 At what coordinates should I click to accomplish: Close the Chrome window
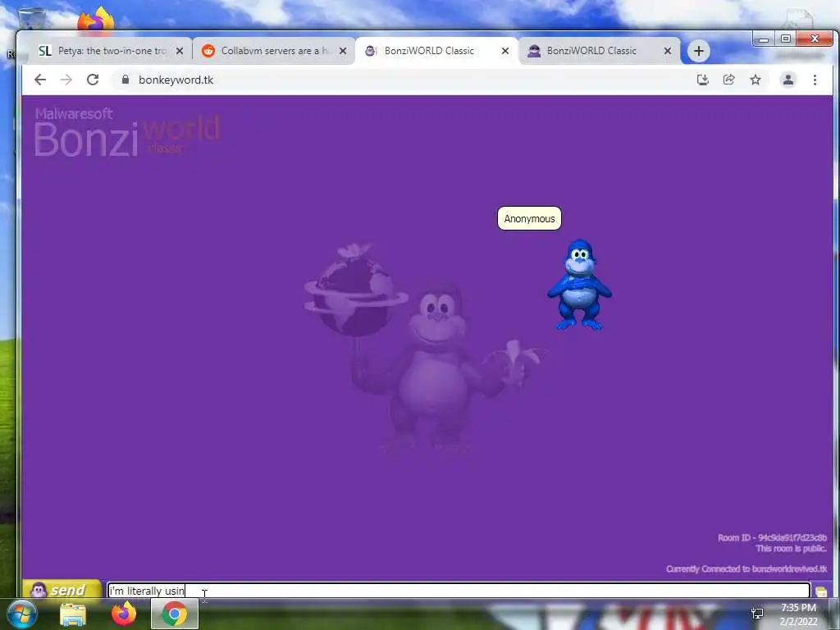point(815,39)
